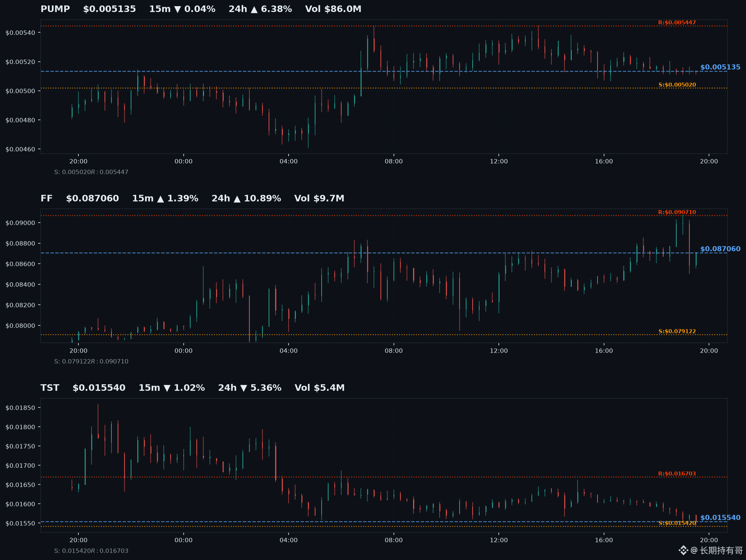Click the 16:00 time label under the PUMP chart

tap(604, 161)
